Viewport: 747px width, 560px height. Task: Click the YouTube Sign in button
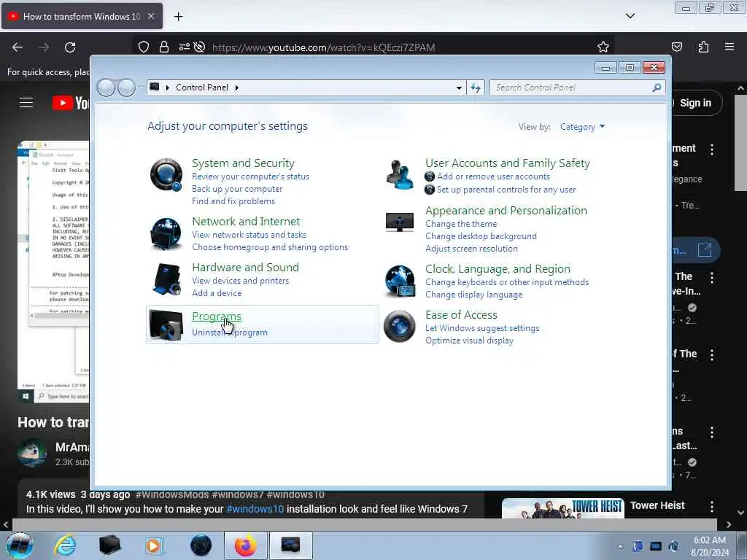[x=695, y=103]
